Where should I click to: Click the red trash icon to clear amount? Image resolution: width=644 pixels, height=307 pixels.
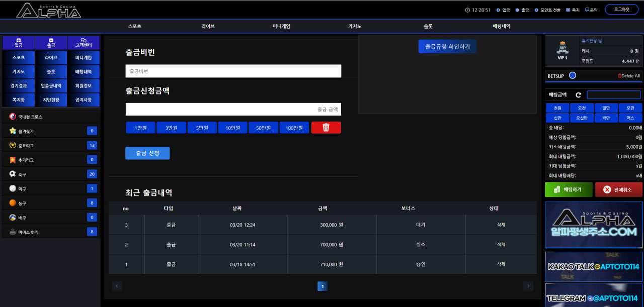click(x=326, y=128)
